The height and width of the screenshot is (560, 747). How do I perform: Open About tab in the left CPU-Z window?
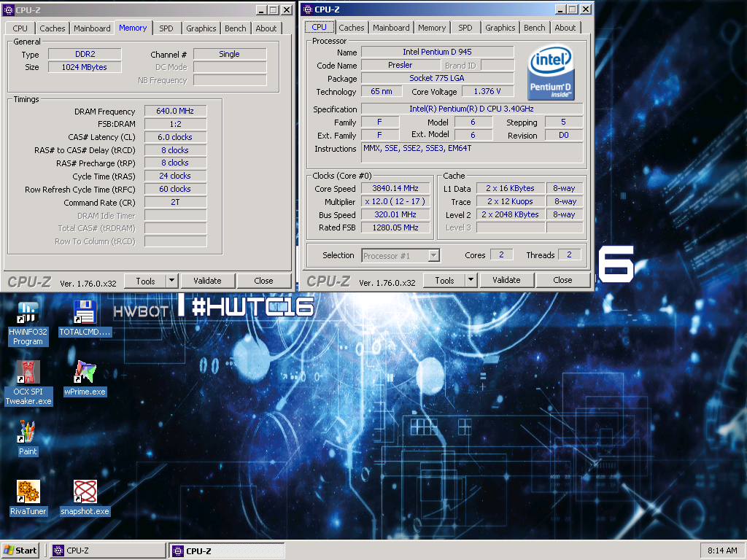(x=266, y=28)
